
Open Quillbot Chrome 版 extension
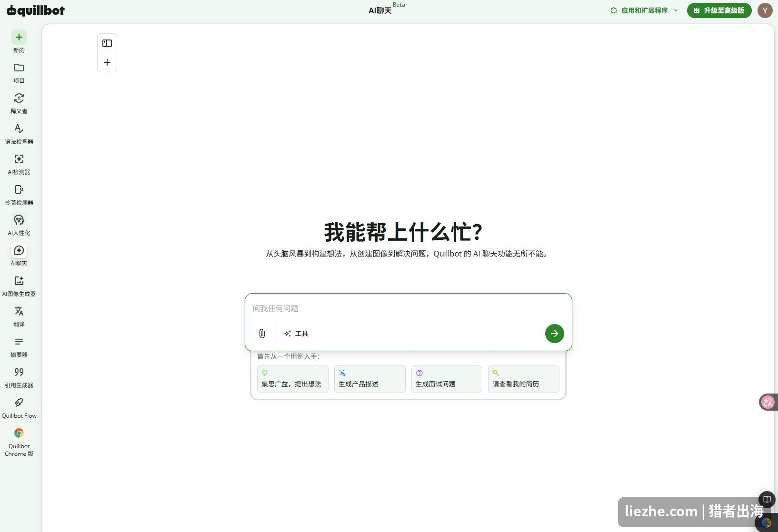tap(19, 442)
